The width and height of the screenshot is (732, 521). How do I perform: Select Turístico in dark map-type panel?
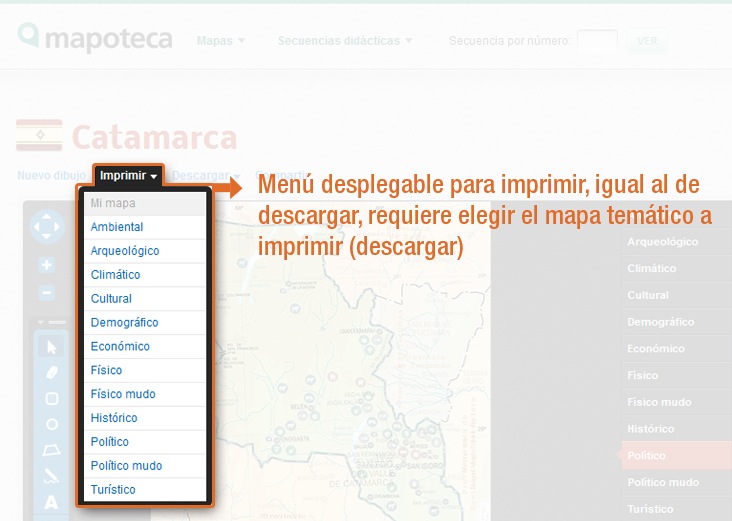[x=677, y=509]
